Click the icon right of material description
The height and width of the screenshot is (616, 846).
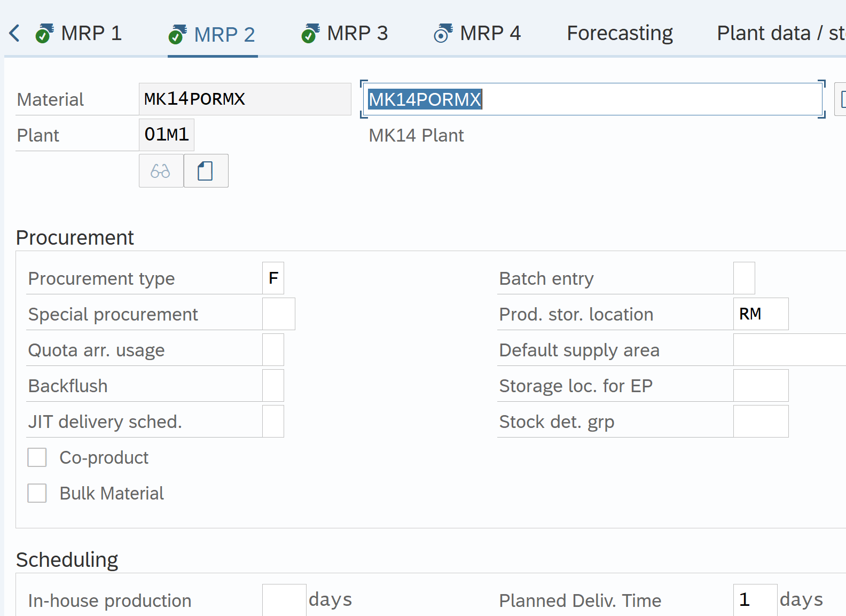pos(841,99)
